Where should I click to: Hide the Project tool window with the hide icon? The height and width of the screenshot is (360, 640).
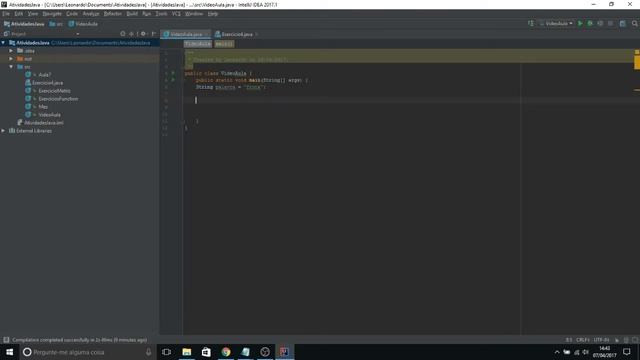coord(153,34)
